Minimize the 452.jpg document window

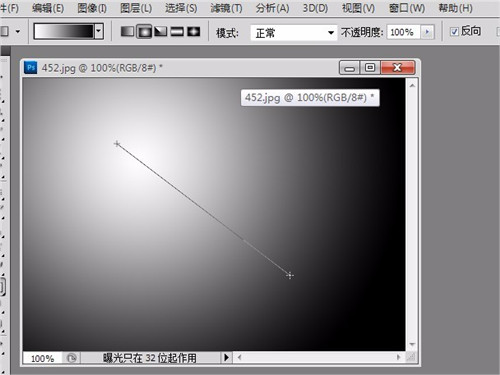click(x=349, y=68)
